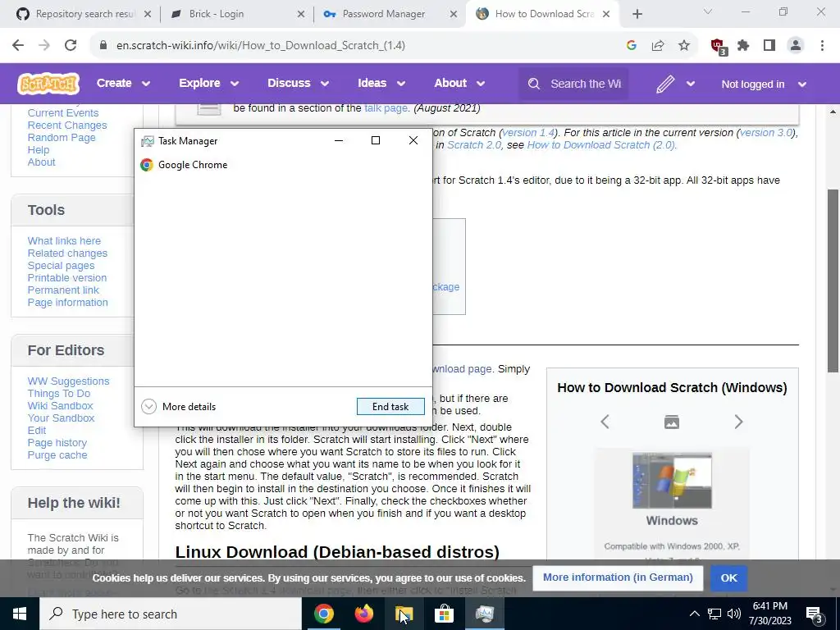Open Google Chrome from the taskbar
Screen dimensions: 840x630
point(323,614)
